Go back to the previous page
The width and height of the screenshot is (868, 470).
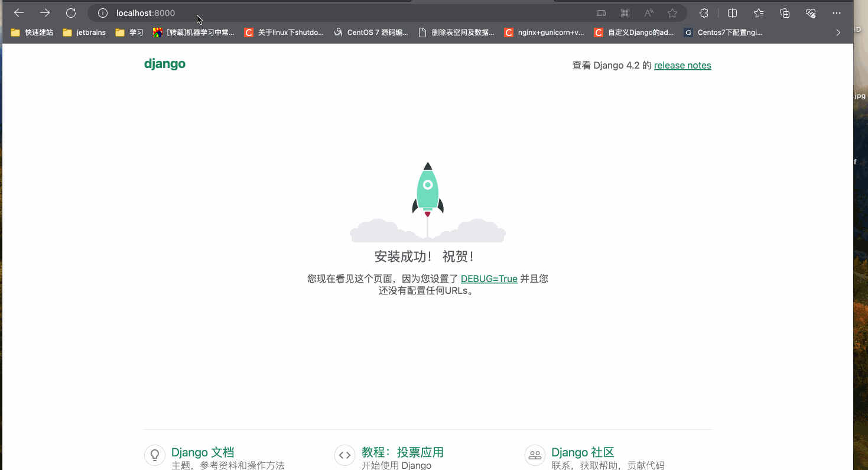click(x=19, y=13)
